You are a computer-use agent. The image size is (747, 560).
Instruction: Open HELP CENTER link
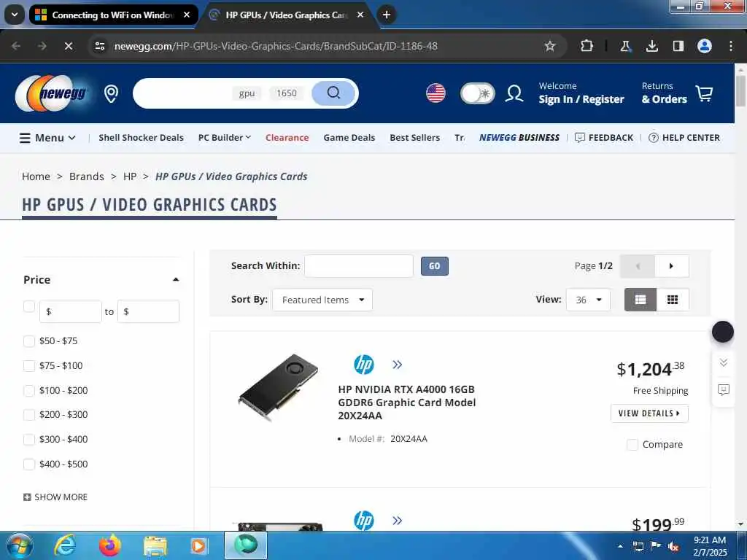pyautogui.click(x=684, y=138)
